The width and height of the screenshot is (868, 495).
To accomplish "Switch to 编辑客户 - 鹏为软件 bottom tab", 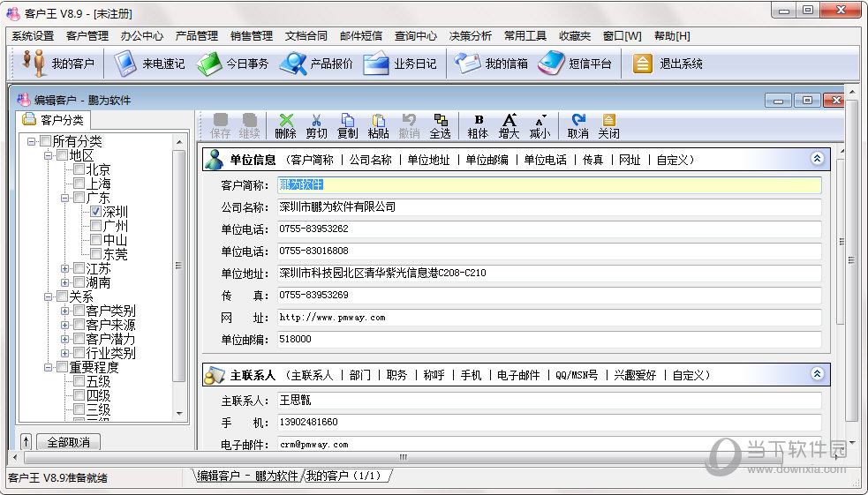I will coord(248,476).
